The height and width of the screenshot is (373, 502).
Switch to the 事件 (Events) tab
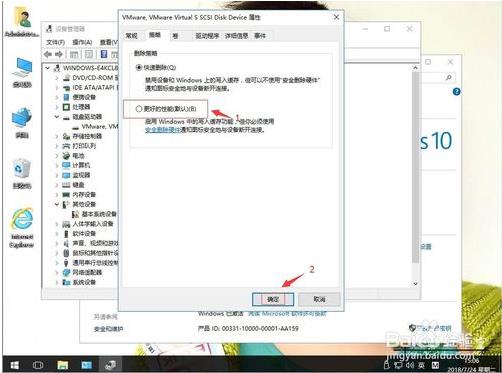[x=260, y=36]
